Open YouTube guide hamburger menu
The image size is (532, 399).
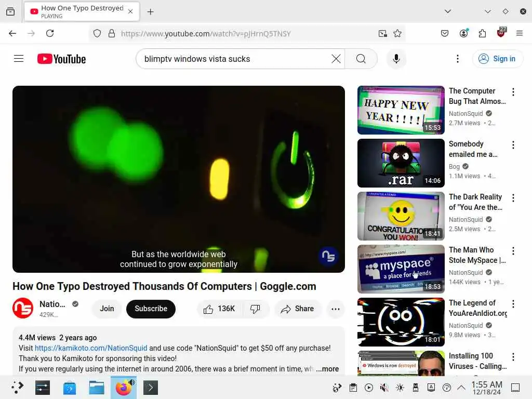(19, 59)
